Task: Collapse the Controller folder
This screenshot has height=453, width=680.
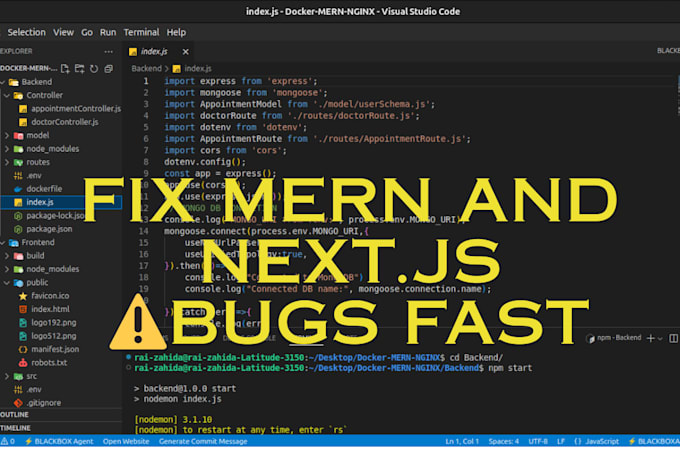Action: (x=7, y=95)
